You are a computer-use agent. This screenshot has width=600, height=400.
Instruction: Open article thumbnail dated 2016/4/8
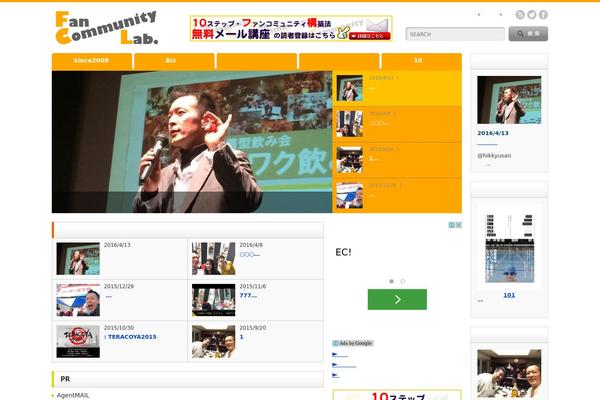(214, 258)
